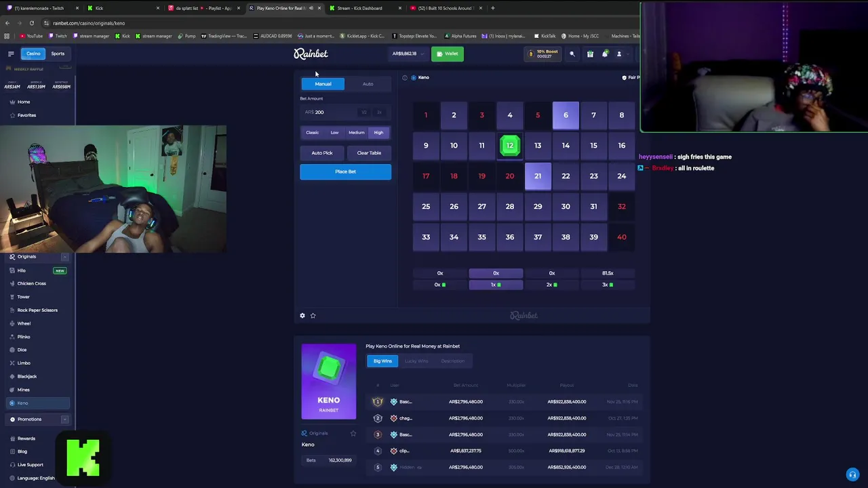Open Dice game in sidebar
Image resolution: width=868 pixels, height=488 pixels.
(39, 350)
